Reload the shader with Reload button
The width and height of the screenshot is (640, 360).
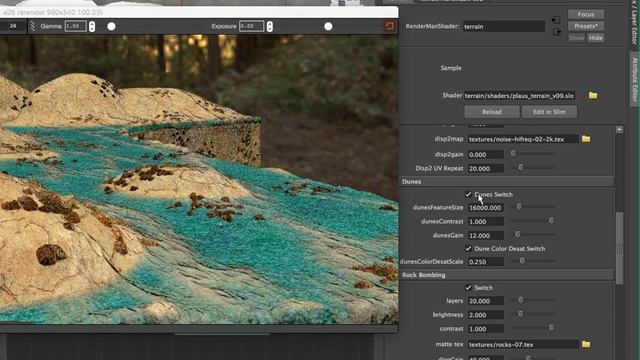click(x=492, y=112)
